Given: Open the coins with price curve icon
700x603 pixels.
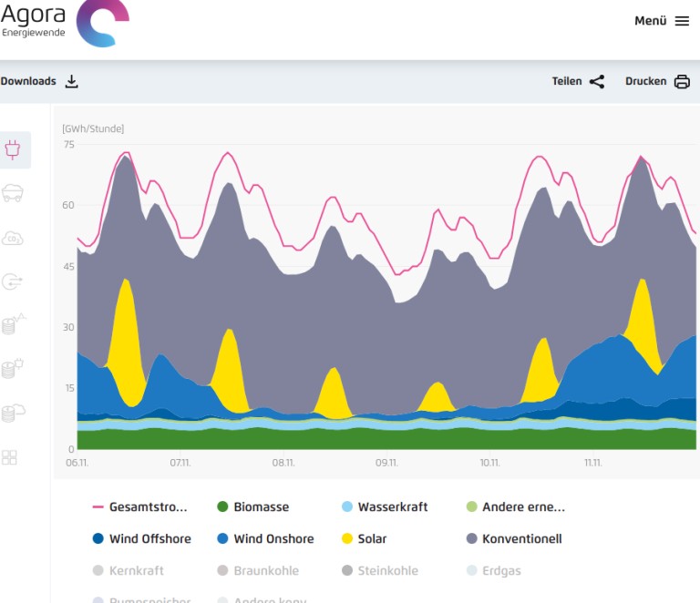Looking at the screenshot, I should (x=14, y=325).
